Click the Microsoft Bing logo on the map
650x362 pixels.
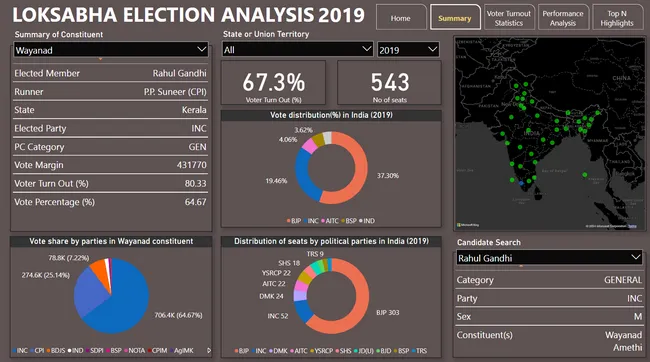tap(468, 225)
